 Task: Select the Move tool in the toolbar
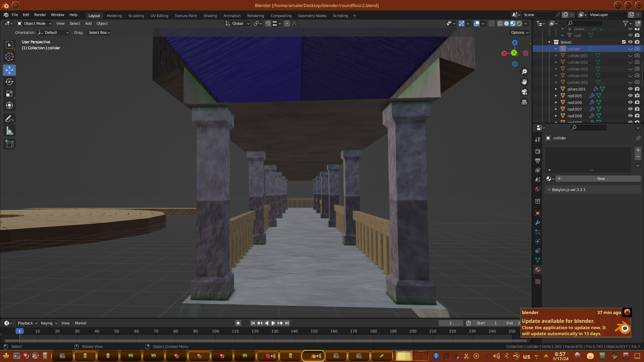(9, 70)
